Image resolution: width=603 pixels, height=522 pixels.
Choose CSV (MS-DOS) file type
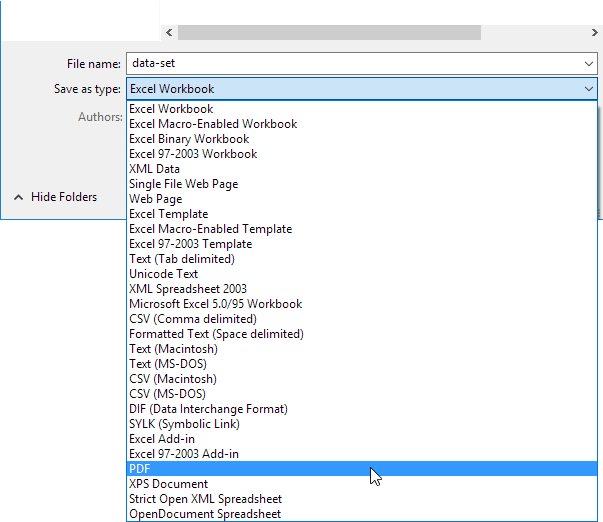(x=361, y=394)
